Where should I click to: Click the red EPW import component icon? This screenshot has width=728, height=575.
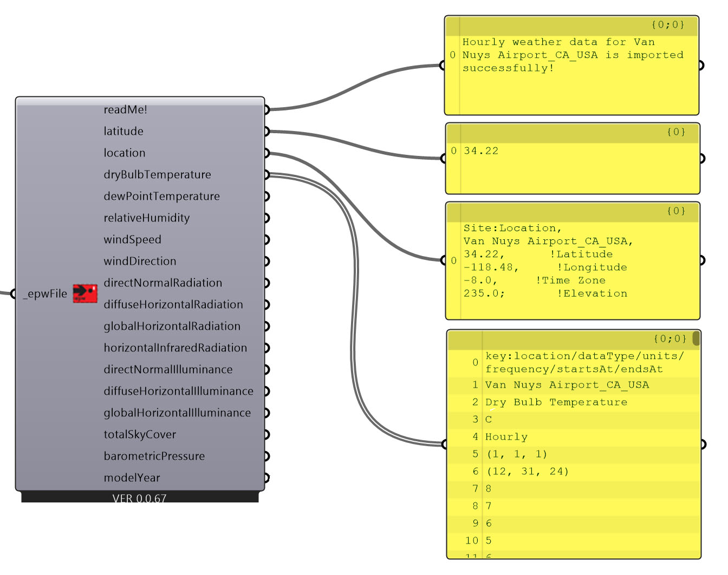click(x=85, y=293)
